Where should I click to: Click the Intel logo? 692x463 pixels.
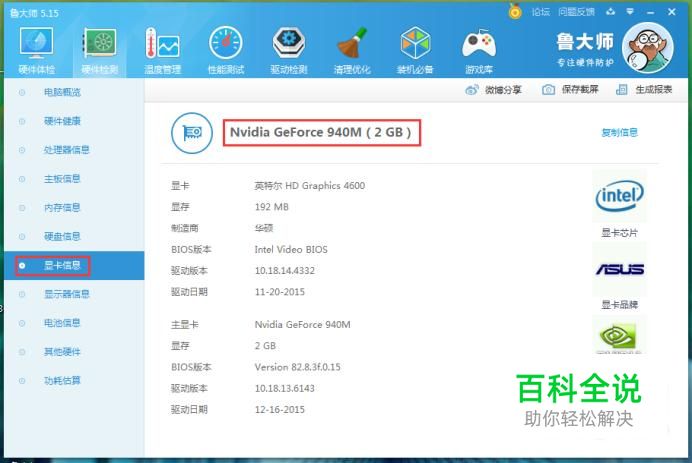click(x=620, y=196)
